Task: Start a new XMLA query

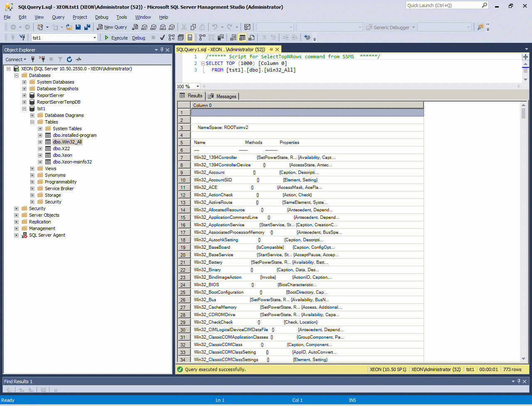Action: tap(163, 27)
